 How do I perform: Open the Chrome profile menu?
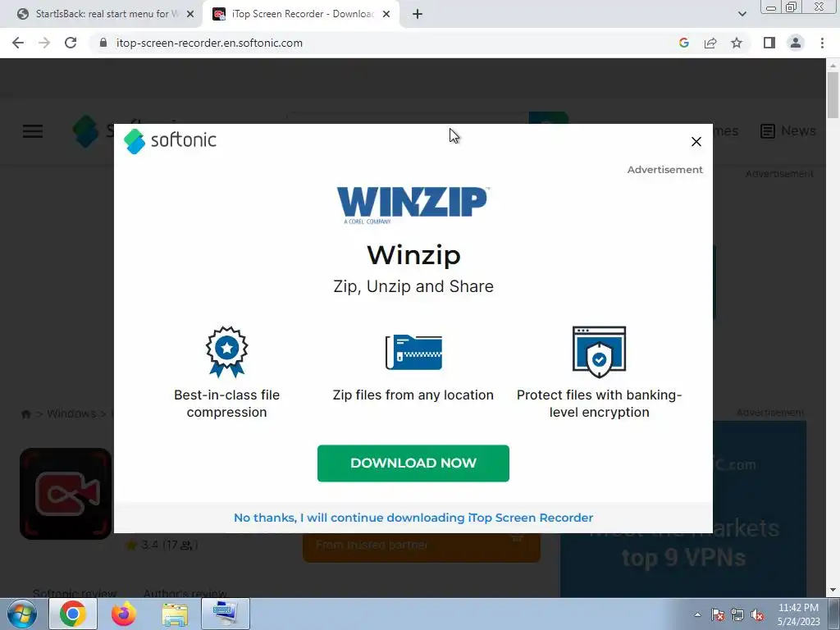[x=796, y=43]
